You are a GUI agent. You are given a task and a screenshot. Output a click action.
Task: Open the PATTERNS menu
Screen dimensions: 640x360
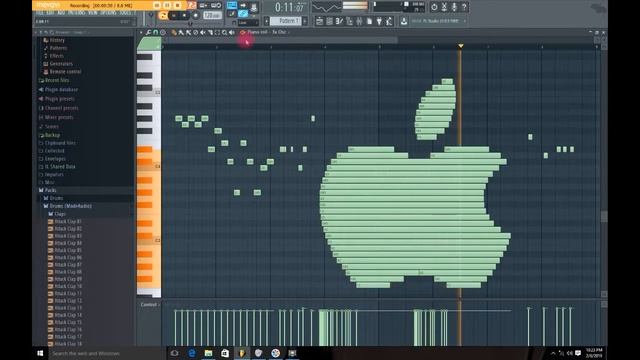pyautogui.click(x=76, y=13)
